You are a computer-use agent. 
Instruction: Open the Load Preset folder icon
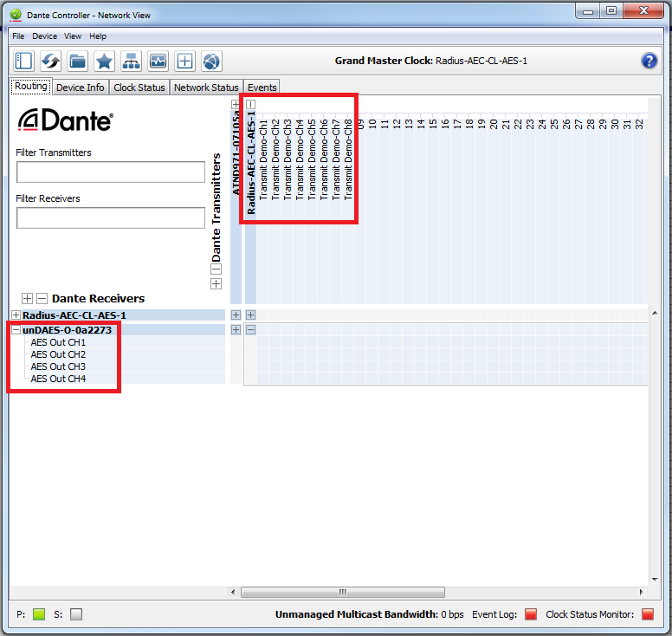coord(78,61)
